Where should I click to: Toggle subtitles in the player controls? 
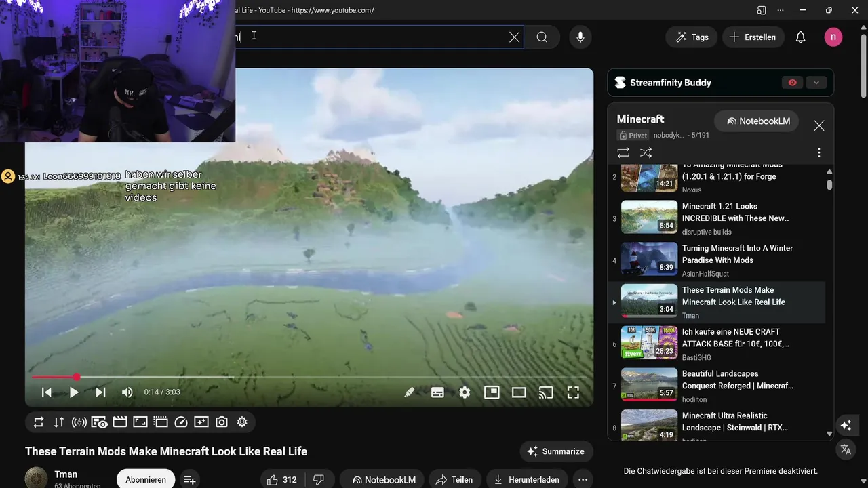[x=437, y=392]
